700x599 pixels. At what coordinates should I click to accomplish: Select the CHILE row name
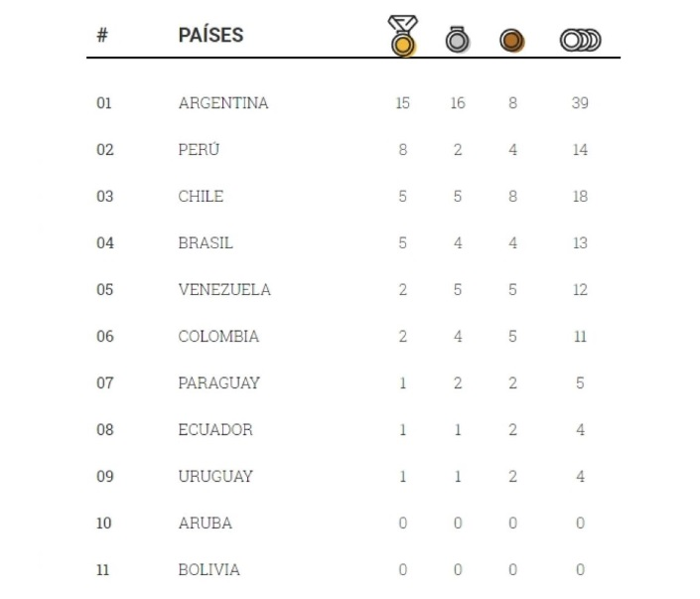[201, 196]
